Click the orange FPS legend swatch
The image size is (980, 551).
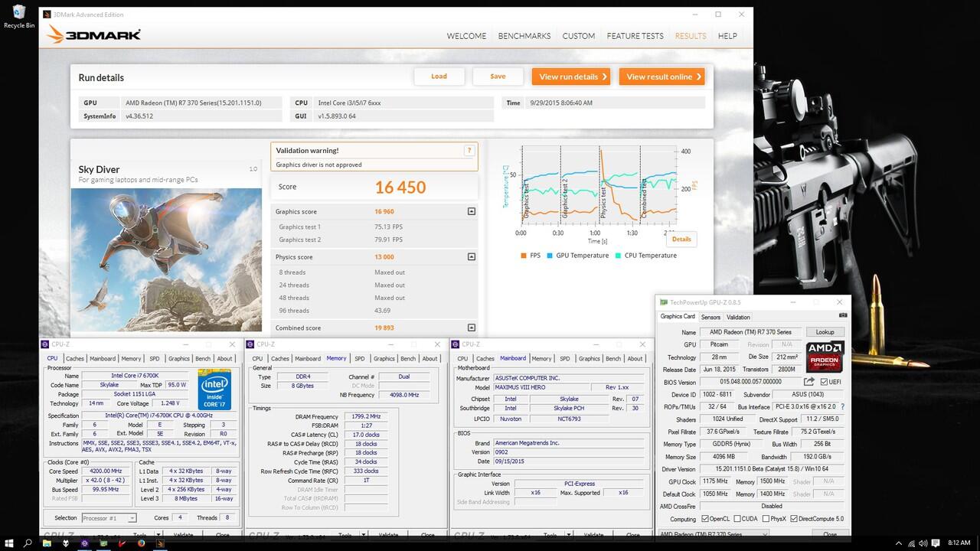(x=524, y=256)
